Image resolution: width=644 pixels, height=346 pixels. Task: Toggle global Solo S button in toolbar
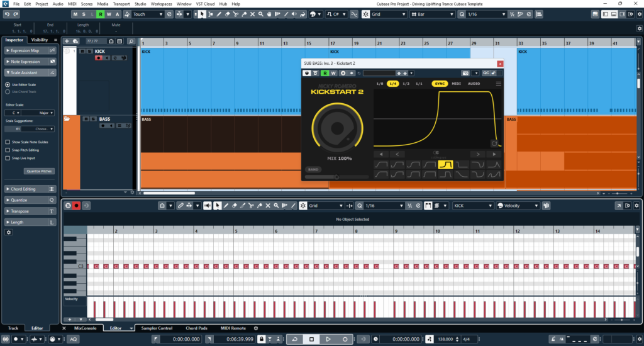pos(84,14)
